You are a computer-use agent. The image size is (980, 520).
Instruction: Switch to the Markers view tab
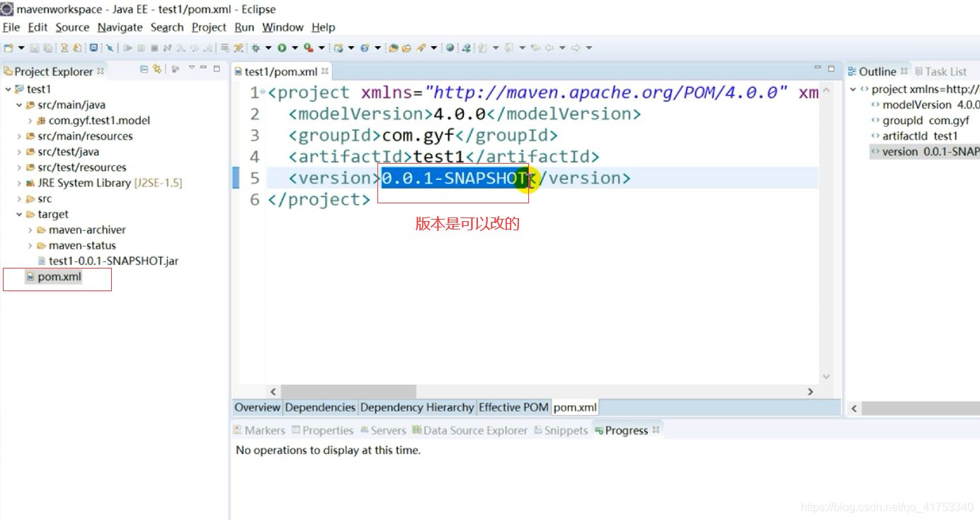[x=259, y=430]
